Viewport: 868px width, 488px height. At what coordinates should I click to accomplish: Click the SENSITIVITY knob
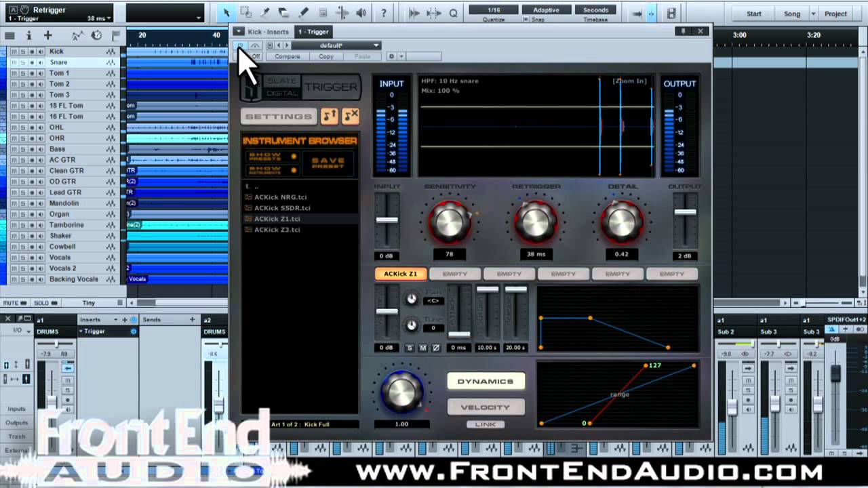click(x=449, y=222)
